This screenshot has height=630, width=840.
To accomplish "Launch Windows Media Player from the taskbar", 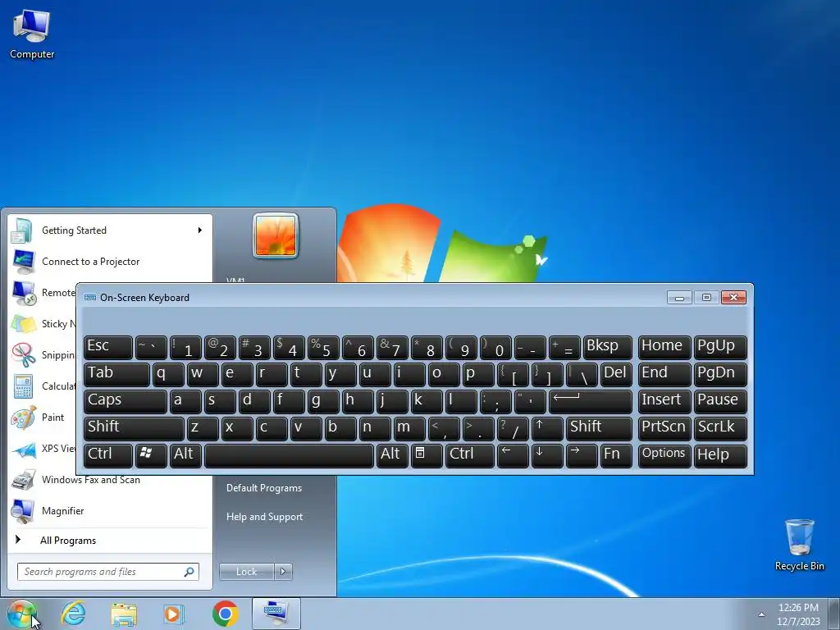I will pyautogui.click(x=174, y=614).
